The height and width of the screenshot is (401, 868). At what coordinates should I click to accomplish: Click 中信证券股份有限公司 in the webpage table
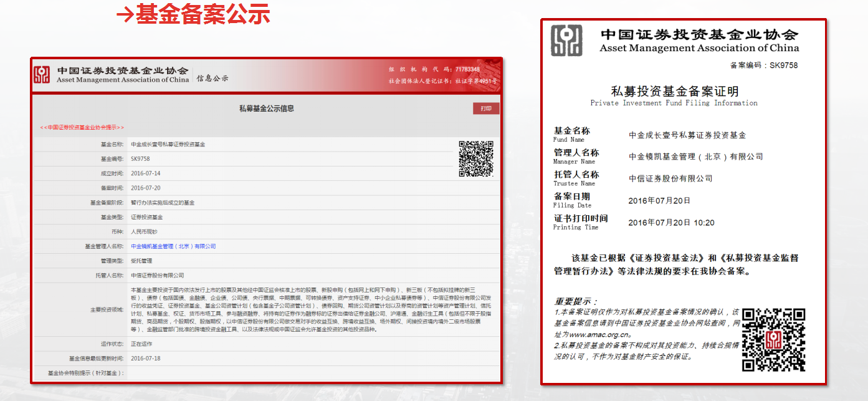(157, 275)
